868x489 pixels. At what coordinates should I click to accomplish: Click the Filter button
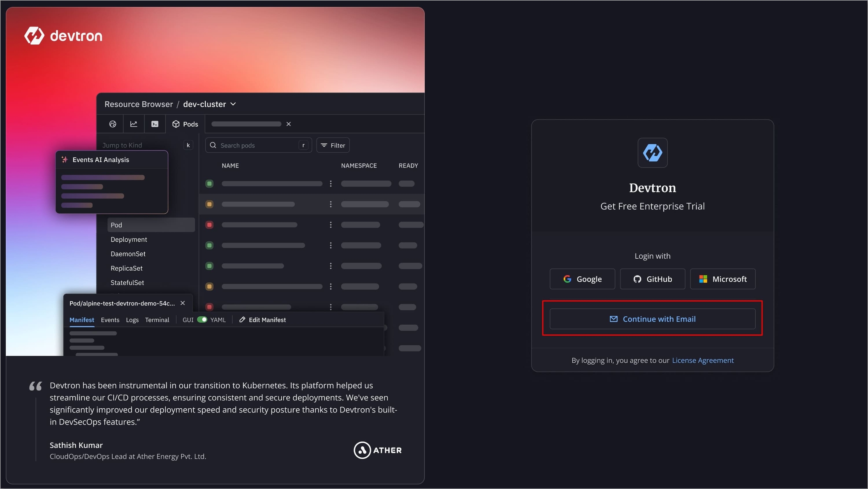[x=333, y=145]
